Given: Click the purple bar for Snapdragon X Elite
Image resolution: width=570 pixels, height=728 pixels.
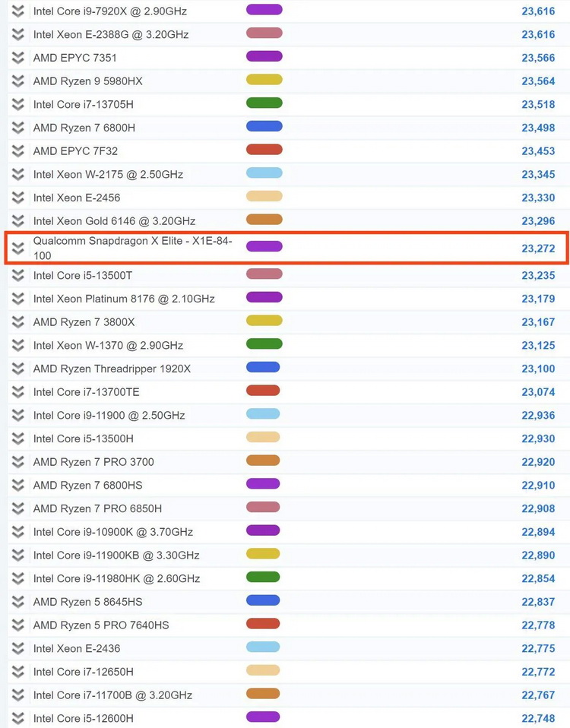Looking at the screenshot, I should click(x=264, y=246).
